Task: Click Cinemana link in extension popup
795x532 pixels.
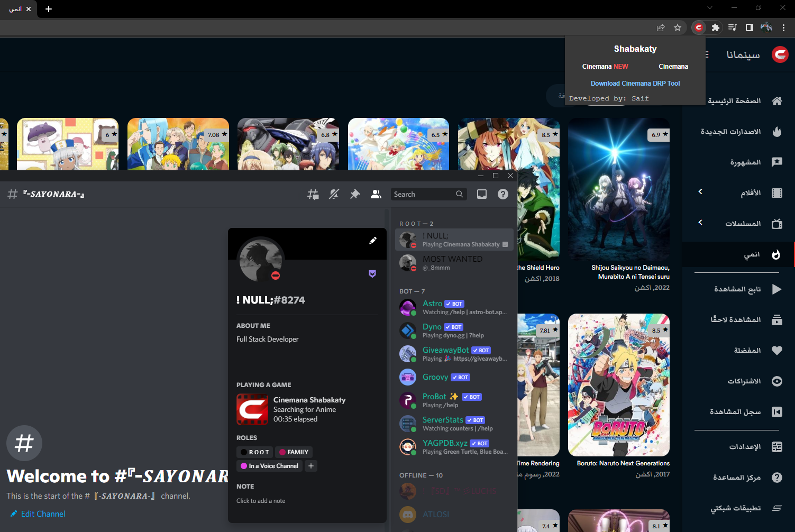Action: coord(673,67)
